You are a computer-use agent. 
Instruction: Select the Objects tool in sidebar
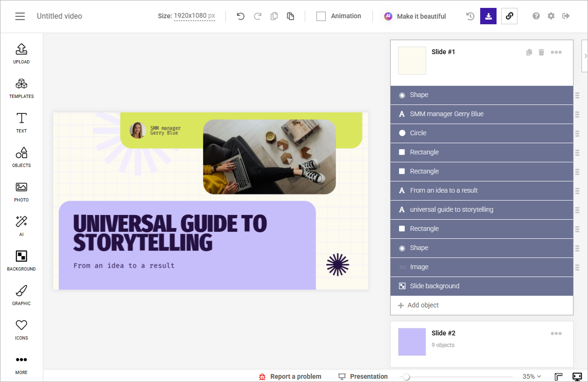point(21,157)
